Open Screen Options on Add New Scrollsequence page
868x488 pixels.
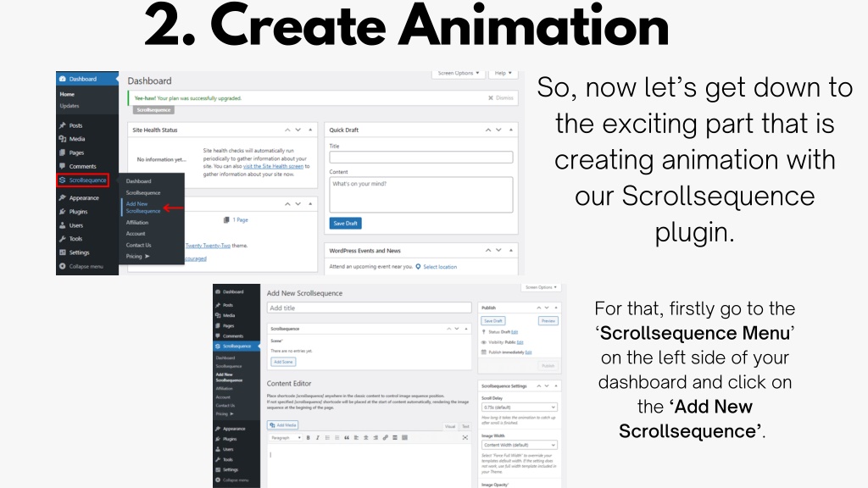point(541,288)
